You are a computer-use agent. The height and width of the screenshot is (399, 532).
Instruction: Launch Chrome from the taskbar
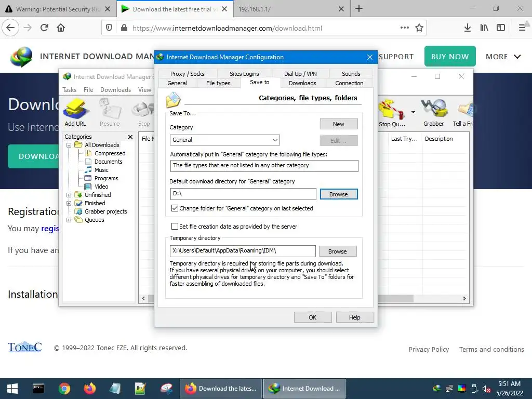(64, 389)
